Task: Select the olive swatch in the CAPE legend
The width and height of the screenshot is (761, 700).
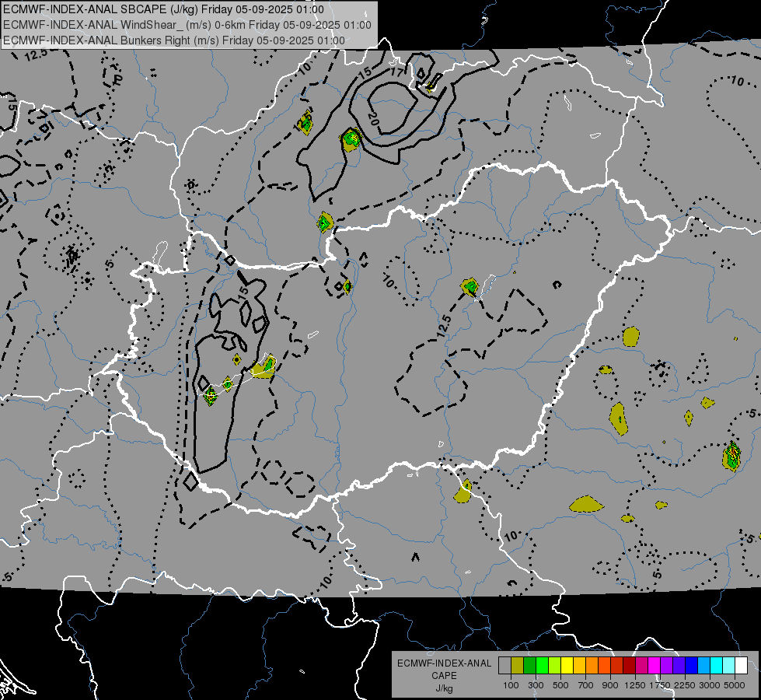Action: coord(518,665)
